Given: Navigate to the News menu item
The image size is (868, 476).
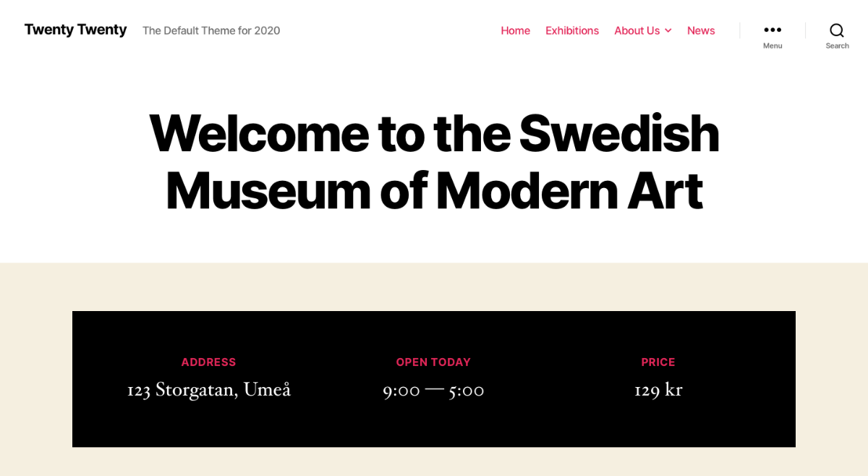Looking at the screenshot, I should (700, 30).
